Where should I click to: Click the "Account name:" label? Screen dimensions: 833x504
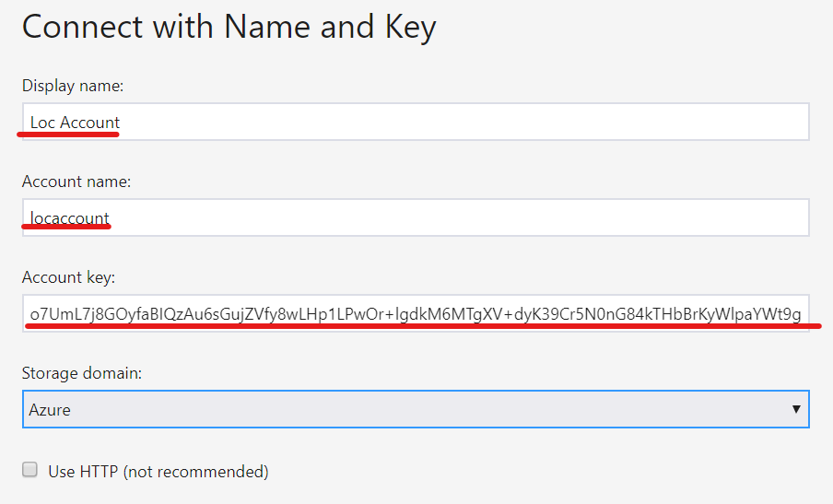point(76,182)
